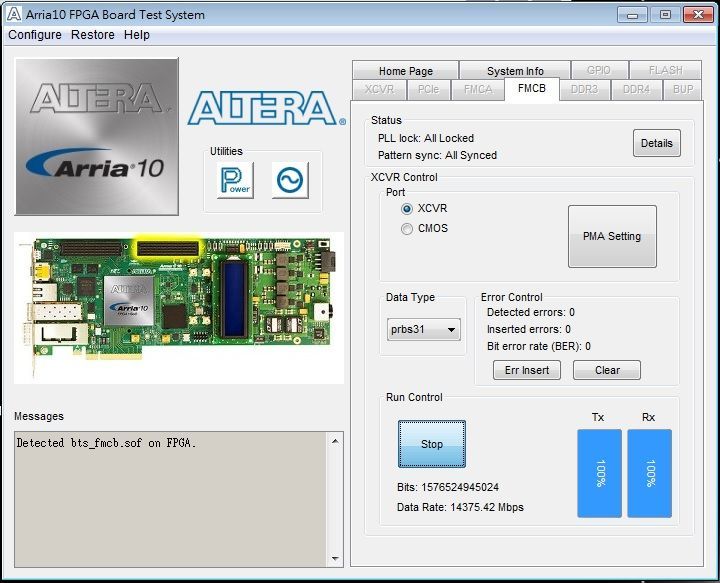Click the Details status button
Viewport: 720px width, 583px height.
point(656,143)
